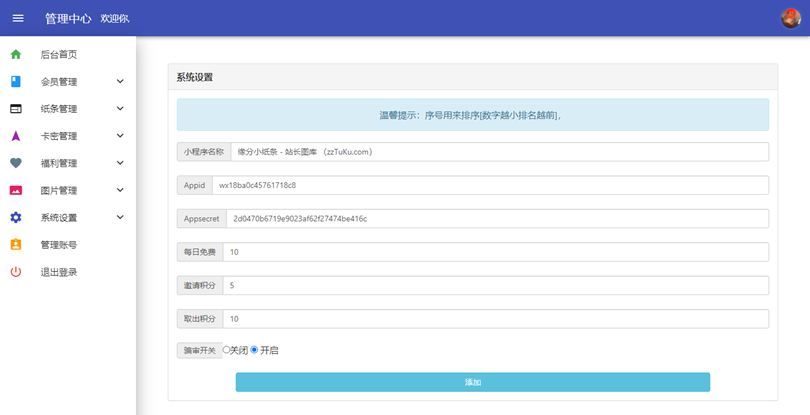Screen dimensions: 810x415
Task: Expand the 会员管理 chevron
Action: (120, 82)
